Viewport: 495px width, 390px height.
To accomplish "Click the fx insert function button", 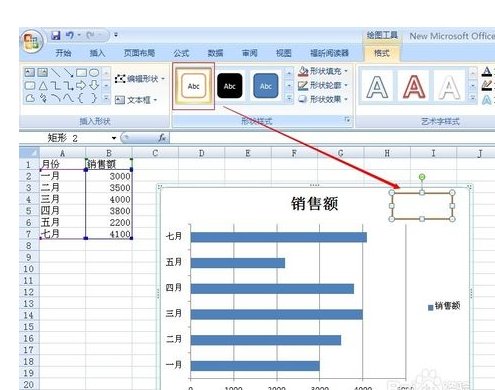I will pos(162,138).
